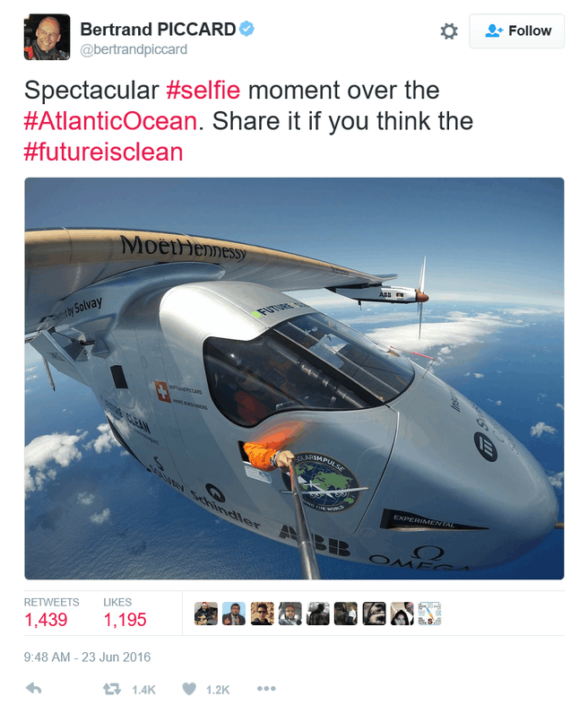Enlarge the Solar Impulse selfie photo
Image resolution: width=588 pixels, height=714 pixels.
pos(294,379)
